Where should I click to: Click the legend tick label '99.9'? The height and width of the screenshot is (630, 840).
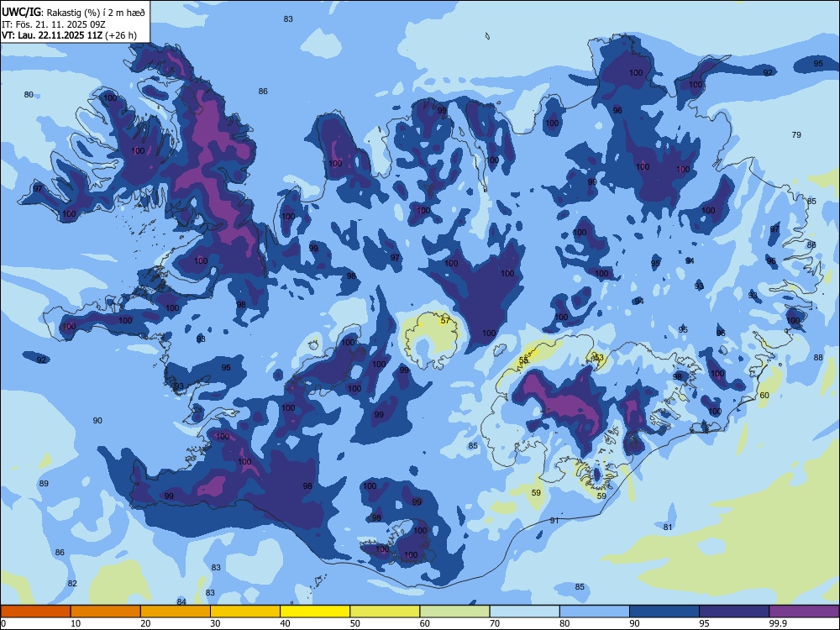click(x=778, y=623)
